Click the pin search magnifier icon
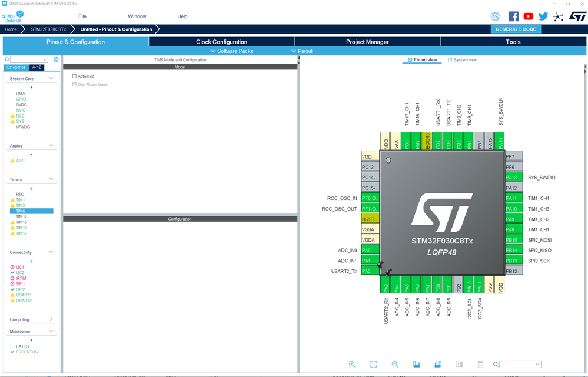 pos(496,364)
